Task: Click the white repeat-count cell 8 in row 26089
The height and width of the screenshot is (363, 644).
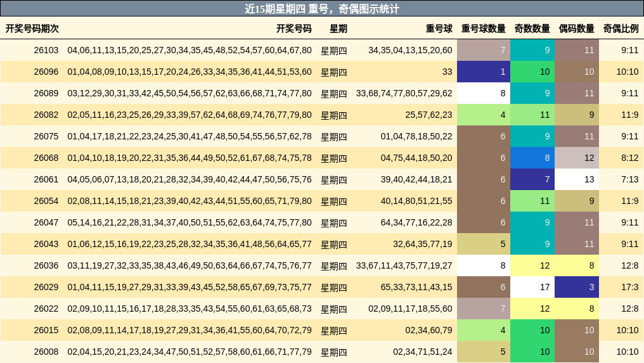Action: tap(484, 93)
